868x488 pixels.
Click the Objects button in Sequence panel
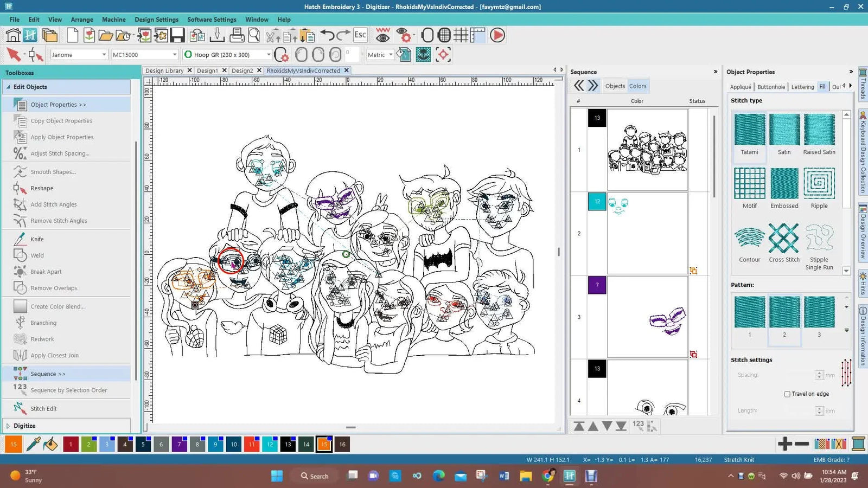pyautogui.click(x=615, y=86)
